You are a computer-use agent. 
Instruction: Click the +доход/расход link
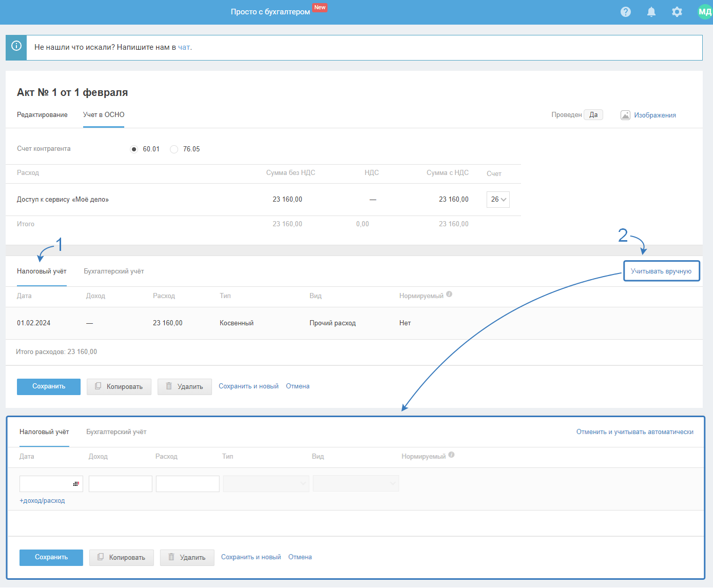pyautogui.click(x=42, y=501)
